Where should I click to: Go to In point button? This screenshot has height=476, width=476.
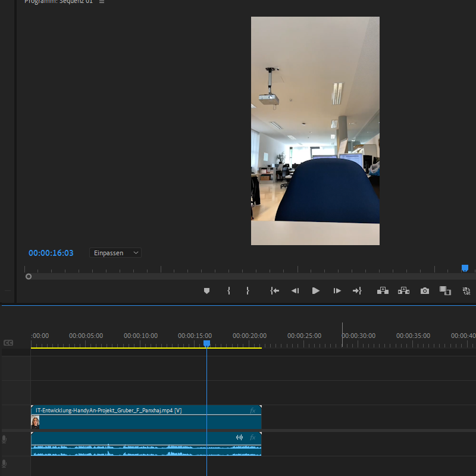274,291
